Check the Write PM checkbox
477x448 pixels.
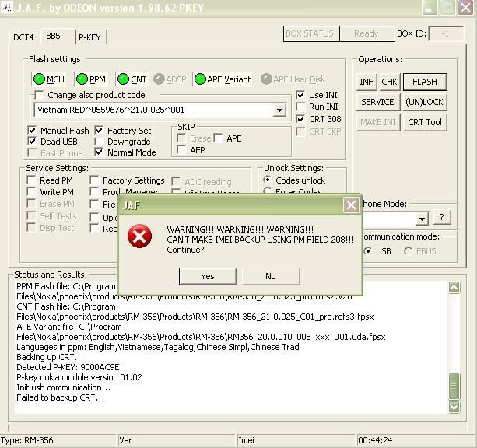31,192
